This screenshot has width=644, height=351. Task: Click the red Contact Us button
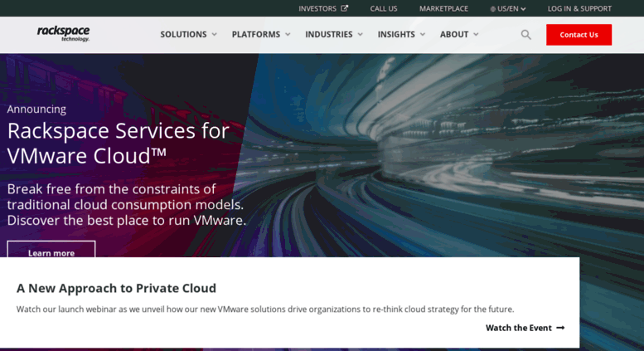(579, 35)
